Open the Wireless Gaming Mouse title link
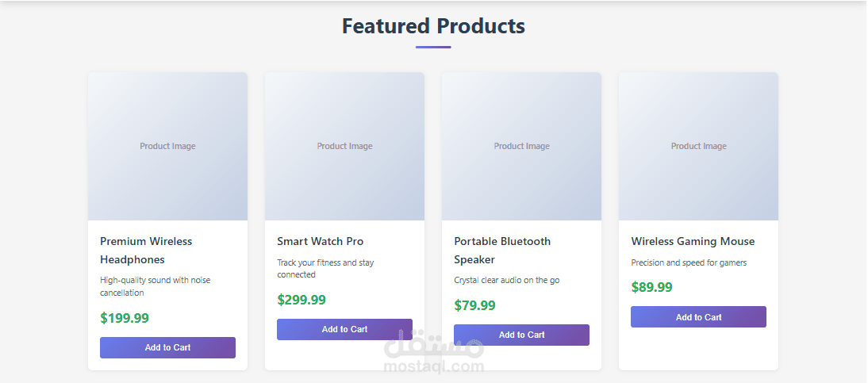Screen dimensions: 868x383 (x=693, y=241)
